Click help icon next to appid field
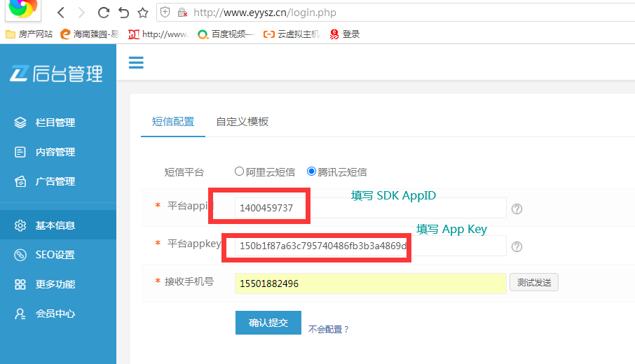 point(517,209)
